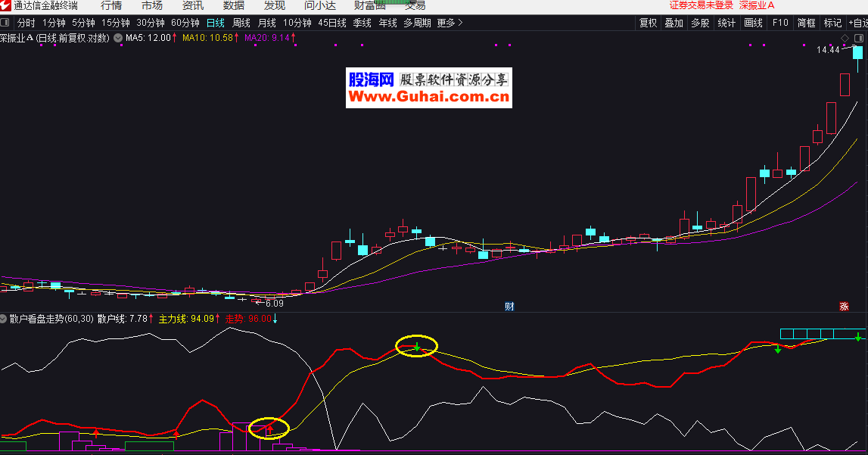Screen dimensions: 868x455
Task: Open 散户看盘走势 indicator settings icon
Action: click(4, 319)
